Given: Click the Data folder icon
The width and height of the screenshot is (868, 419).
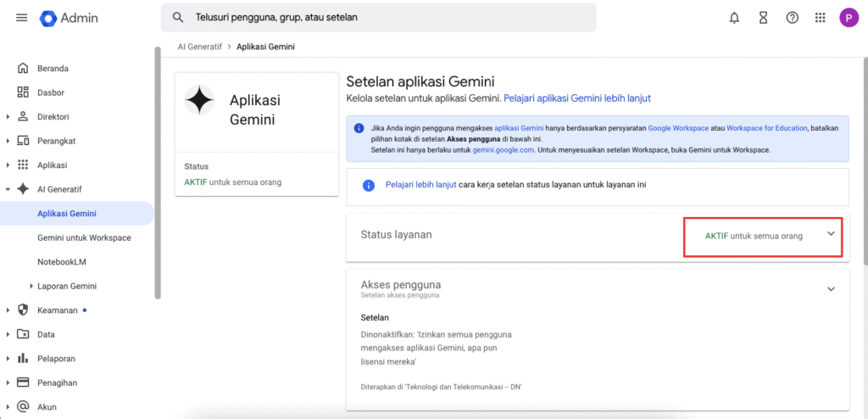Looking at the screenshot, I should [x=23, y=334].
